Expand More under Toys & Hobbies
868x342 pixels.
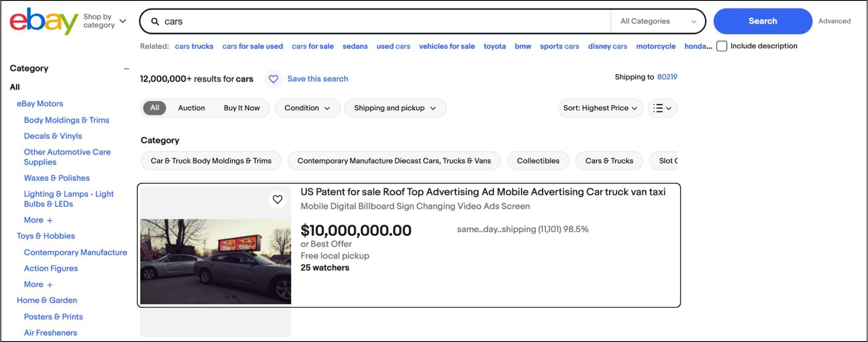pos(38,284)
